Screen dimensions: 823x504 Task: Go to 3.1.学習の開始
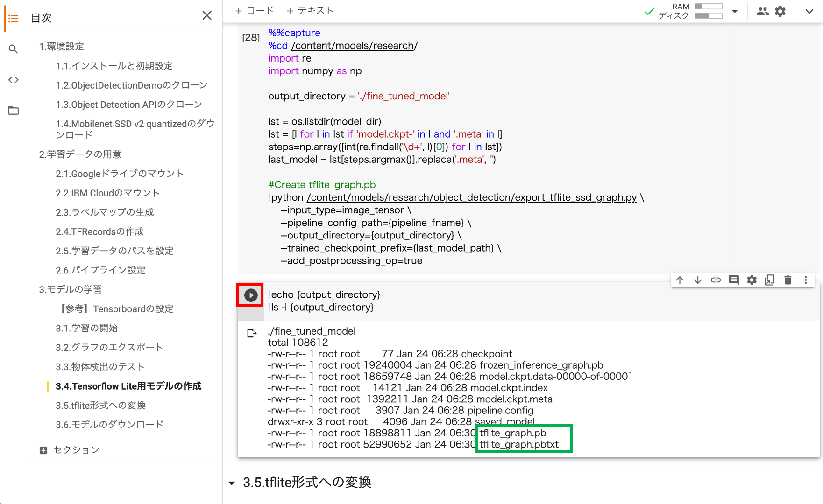click(87, 328)
